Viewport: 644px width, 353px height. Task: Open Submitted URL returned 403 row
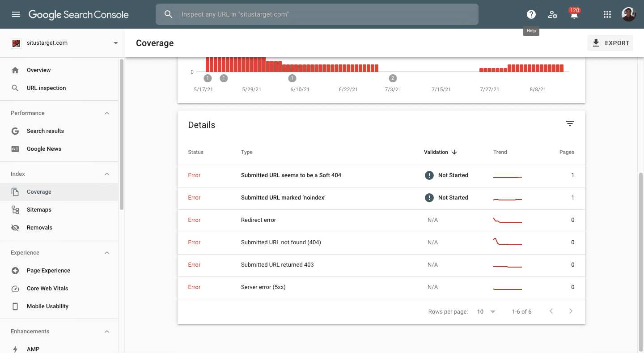[381, 265]
